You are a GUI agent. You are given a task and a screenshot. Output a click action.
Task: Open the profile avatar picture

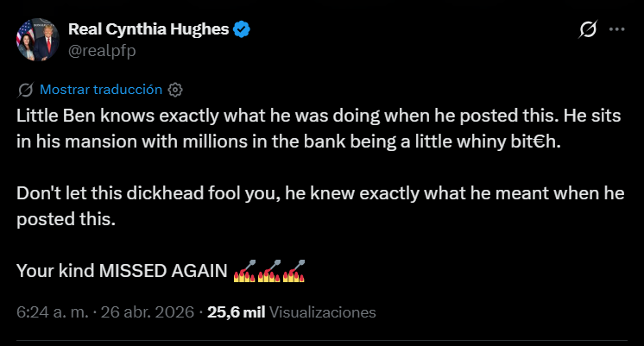(x=36, y=40)
